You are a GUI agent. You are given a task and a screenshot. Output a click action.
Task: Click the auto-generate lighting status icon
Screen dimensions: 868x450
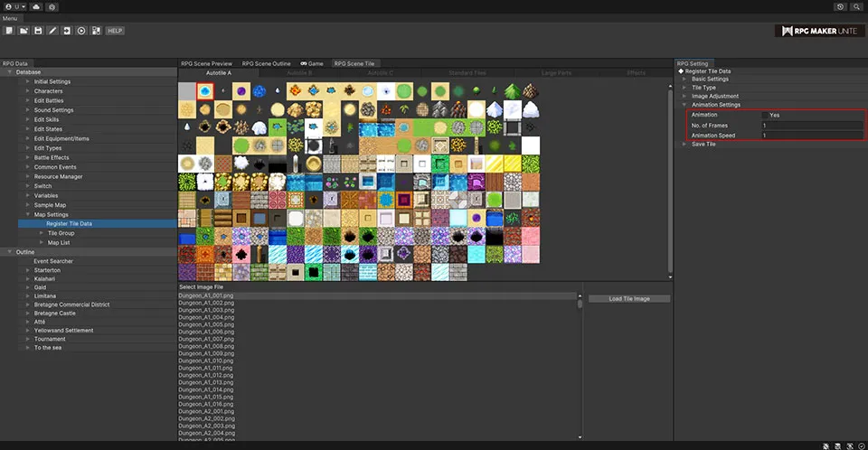tap(850, 446)
